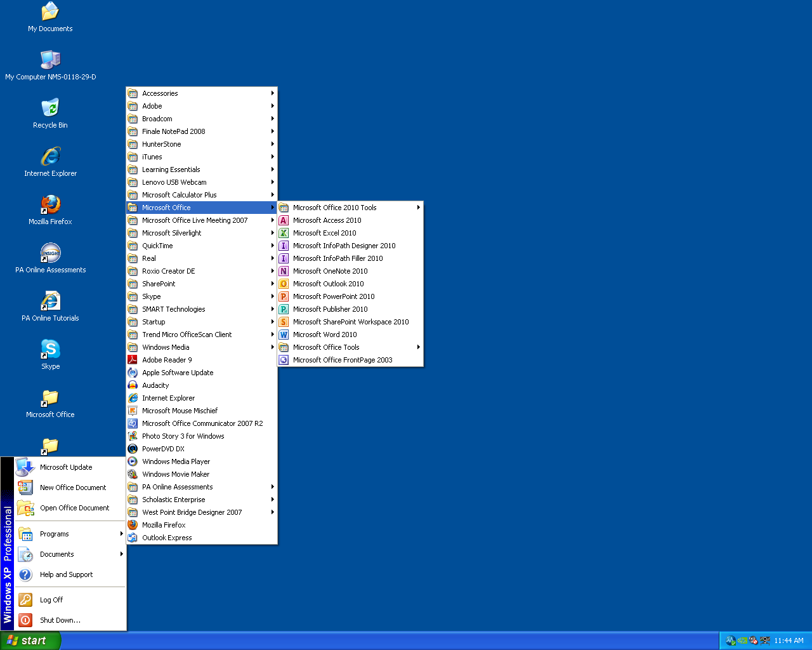This screenshot has height=650, width=812.
Task: Expand Adobe submenu arrow
Action: 273,106
